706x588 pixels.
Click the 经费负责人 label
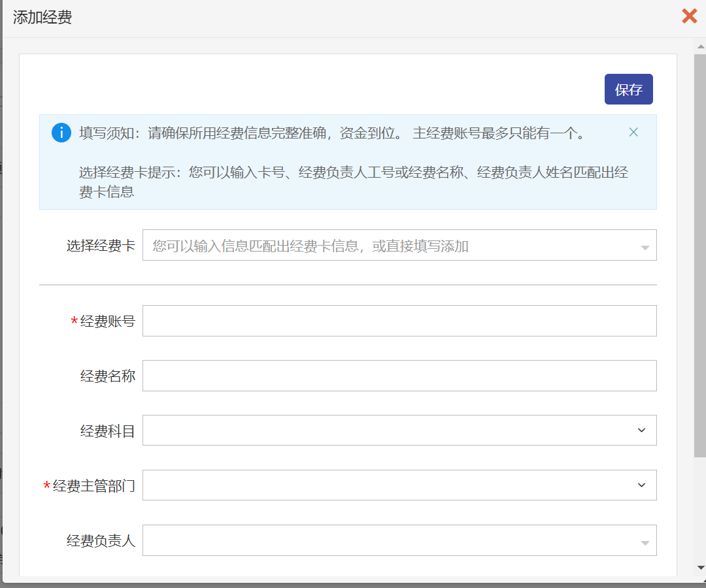(101, 541)
